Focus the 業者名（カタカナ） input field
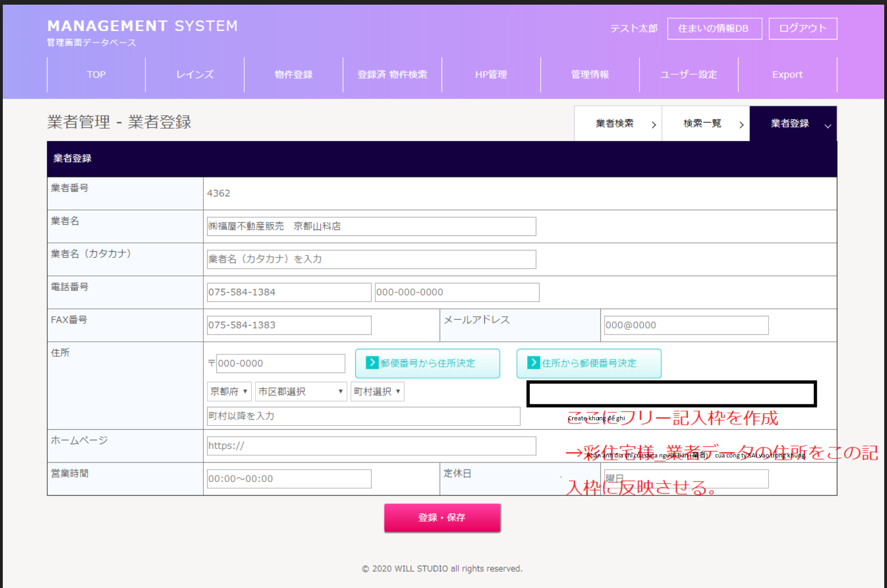 coord(371,259)
